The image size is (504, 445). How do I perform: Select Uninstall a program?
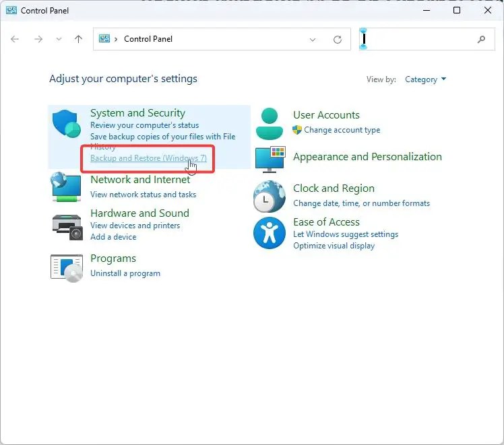(x=125, y=273)
